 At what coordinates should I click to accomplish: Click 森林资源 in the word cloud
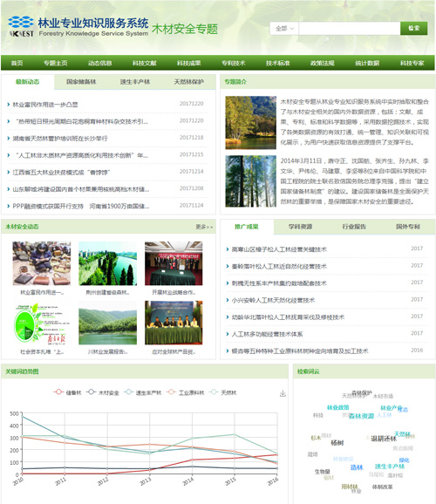click(x=361, y=416)
